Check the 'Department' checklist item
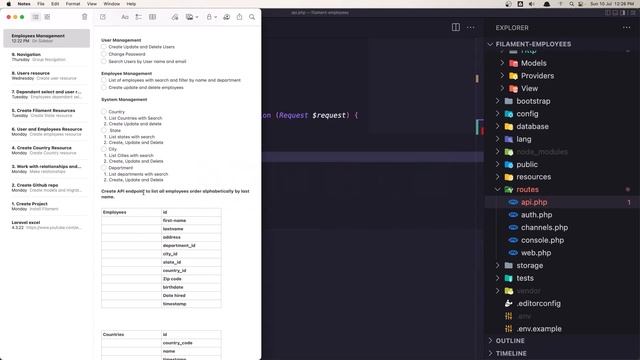 pyautogui.click(x=104, y=168)
